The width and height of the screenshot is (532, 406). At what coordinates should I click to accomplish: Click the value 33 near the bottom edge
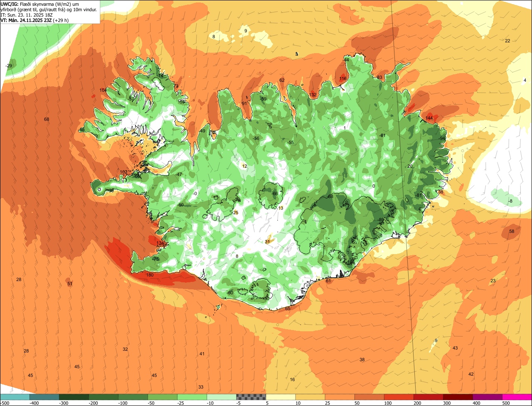[201, 387]
